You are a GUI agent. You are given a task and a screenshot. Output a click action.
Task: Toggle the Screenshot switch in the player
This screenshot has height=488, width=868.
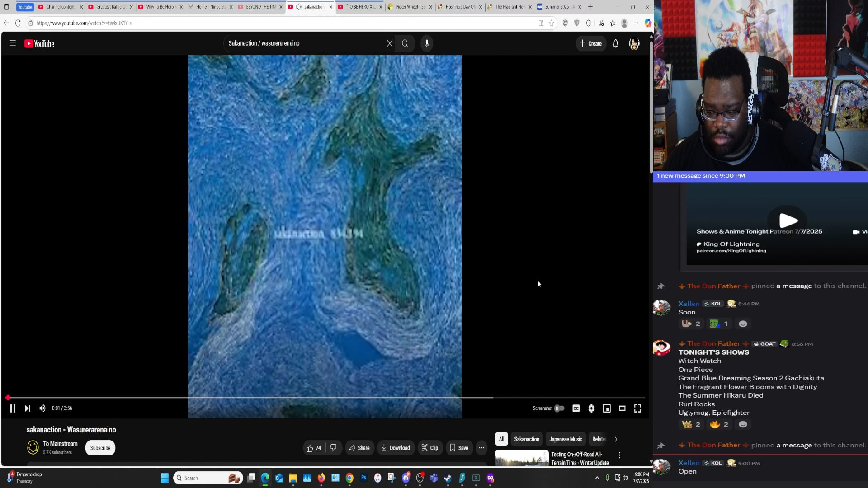point(560,408)
